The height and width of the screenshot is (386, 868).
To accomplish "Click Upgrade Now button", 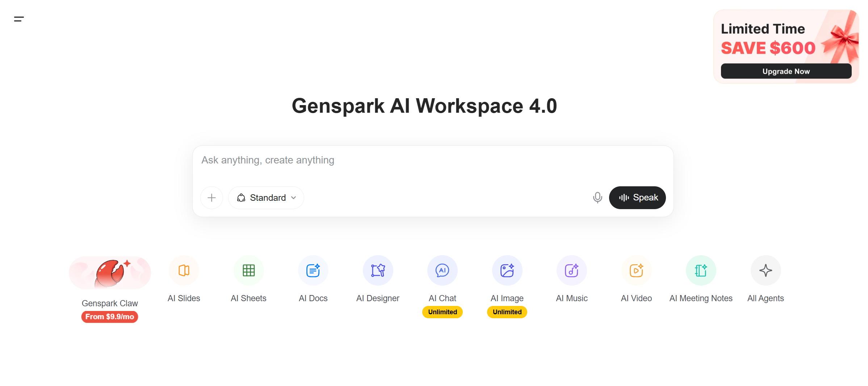I will tap(786, 71).
